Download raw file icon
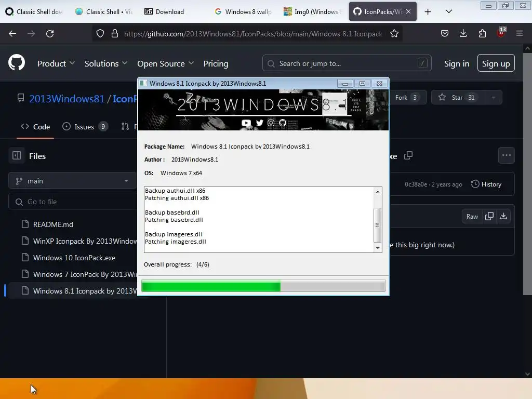The image size is (532, 399). coord(503,217)
